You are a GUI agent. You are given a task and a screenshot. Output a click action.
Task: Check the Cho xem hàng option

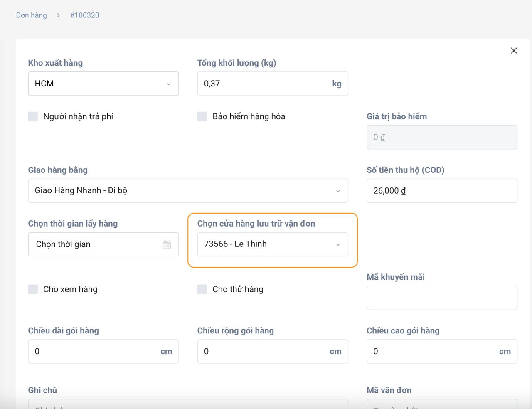click(33, 289)
